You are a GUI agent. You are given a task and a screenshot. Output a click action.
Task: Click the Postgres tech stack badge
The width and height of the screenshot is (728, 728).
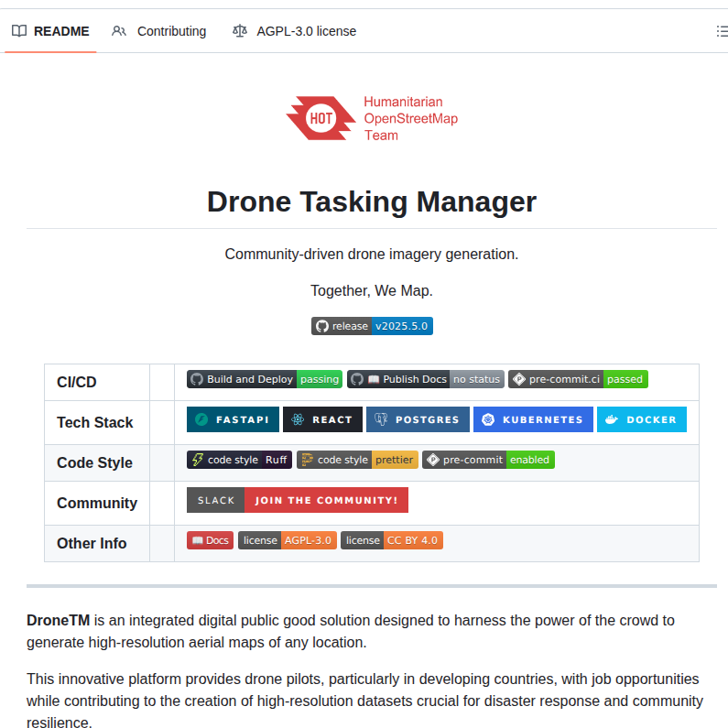(x=418, y=419)
